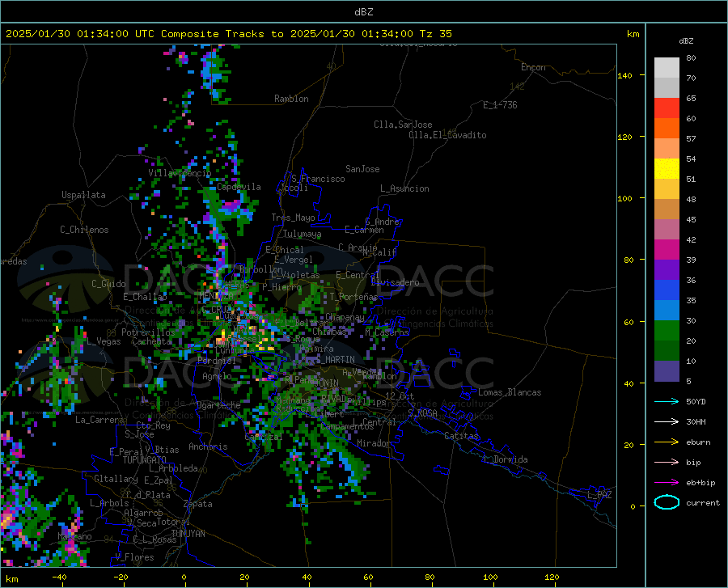Screen dimensions: 728x588
Task: Click the pink bip arrow icon
Action: 667,463
